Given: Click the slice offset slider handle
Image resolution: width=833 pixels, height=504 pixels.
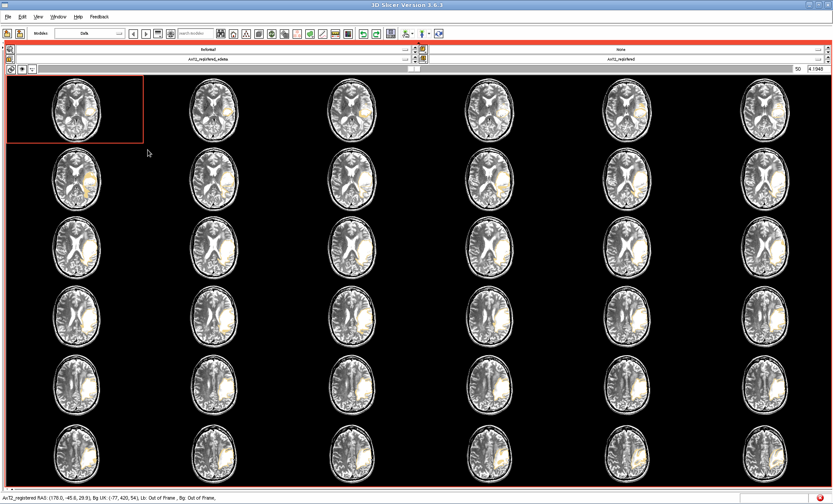Looking at the screenshot, I should (x=414, y=69).
